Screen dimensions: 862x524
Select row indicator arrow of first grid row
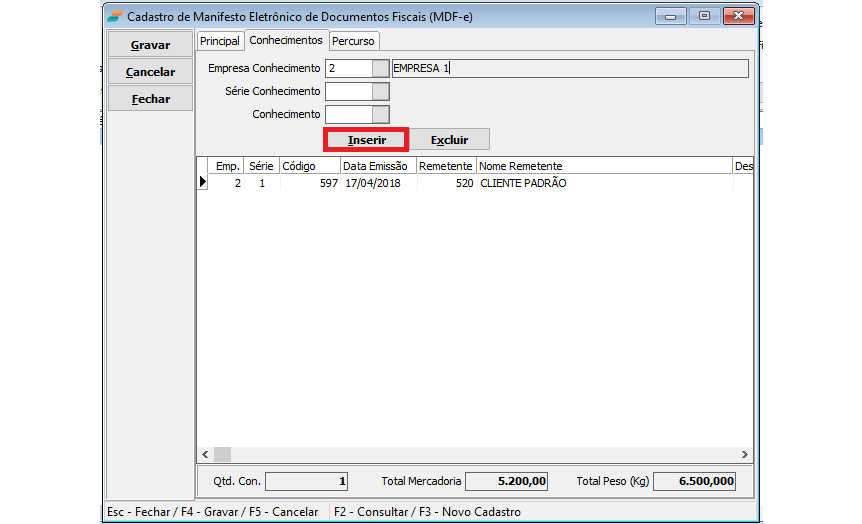tap(203, 183)
